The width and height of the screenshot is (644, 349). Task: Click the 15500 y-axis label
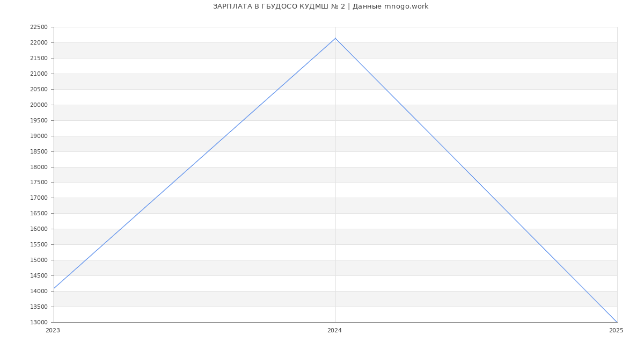39,245
